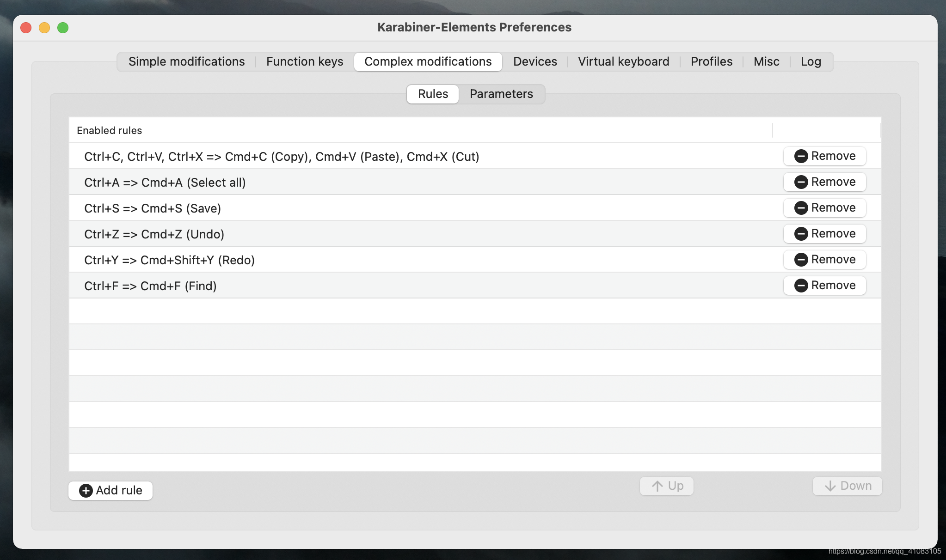
Task: Switch to the Profiles tab
Action: [x=711, y=62]
